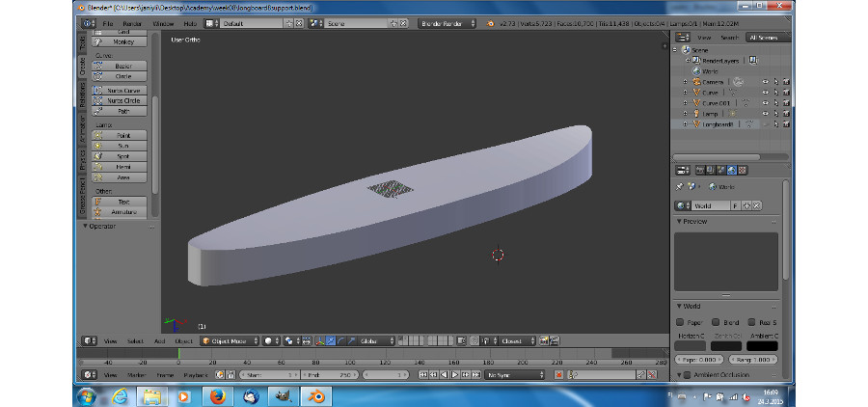Open the Global transform orientation dropdown

point(376,341)
